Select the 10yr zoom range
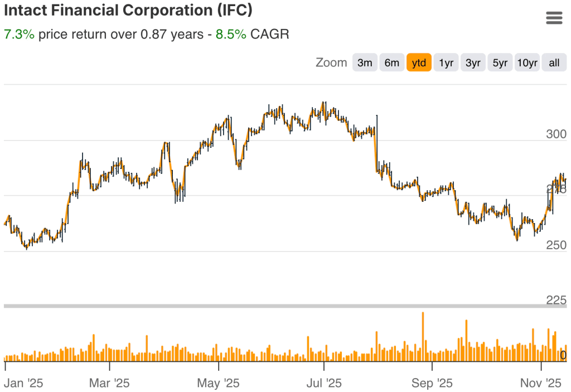Image resolution: width=571 pixels, height=392 pixels. click(527, 62)
